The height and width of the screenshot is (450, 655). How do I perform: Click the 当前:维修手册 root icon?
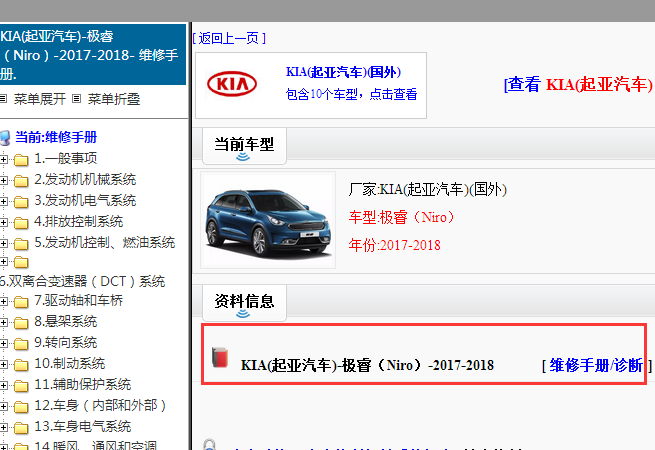[5, 137]
